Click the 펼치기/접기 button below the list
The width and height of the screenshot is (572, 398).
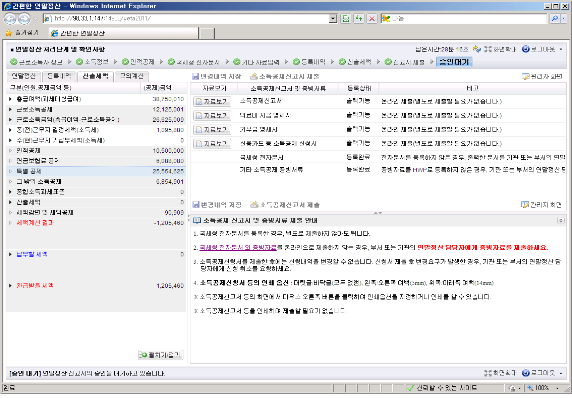point(161,355)
